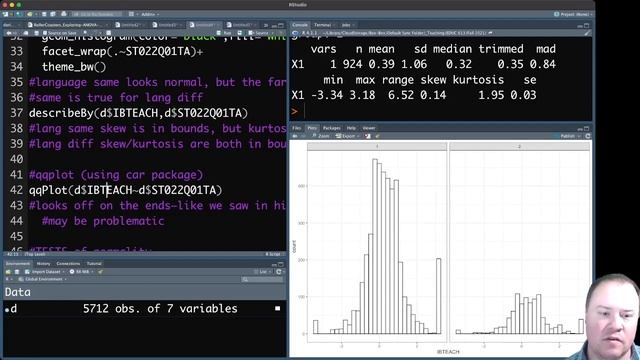The image size is (640, 360).
Task: Open the Addins dropdown menu
Action: tap(150, 14)
